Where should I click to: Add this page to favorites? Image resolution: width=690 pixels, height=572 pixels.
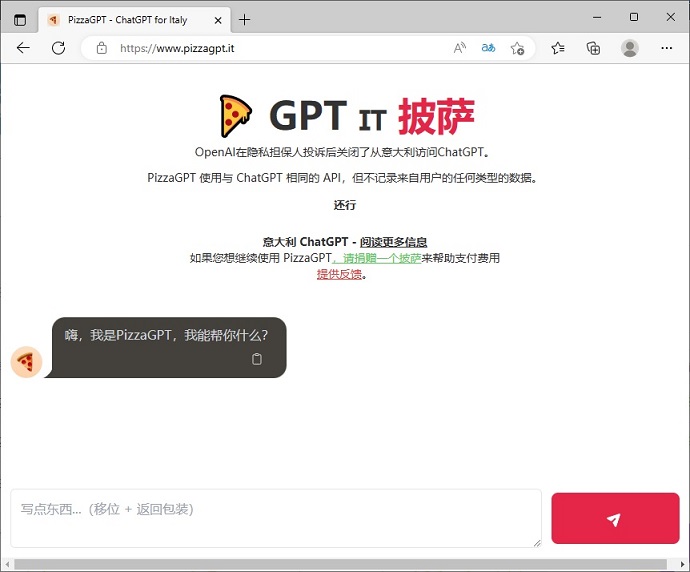517,48
